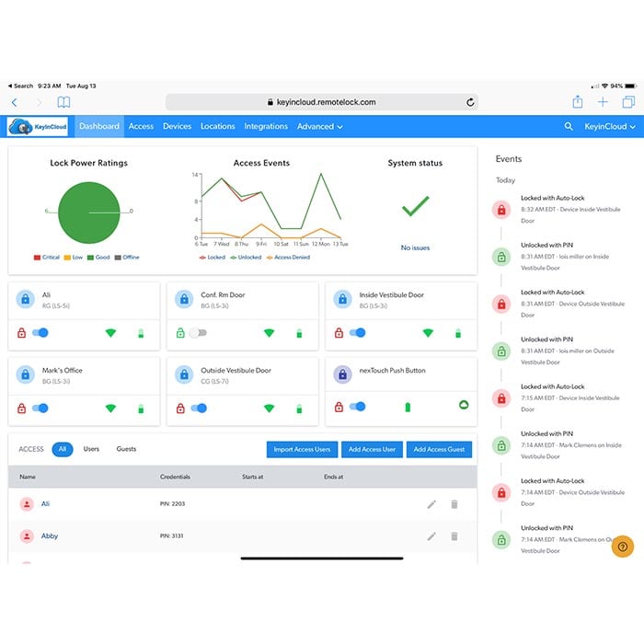
Task: Switch to the Guests access tab
Action: pos(126,449)
